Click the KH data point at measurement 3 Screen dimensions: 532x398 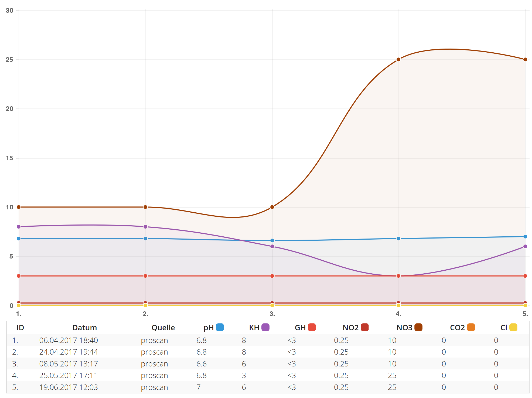(272, 246)
